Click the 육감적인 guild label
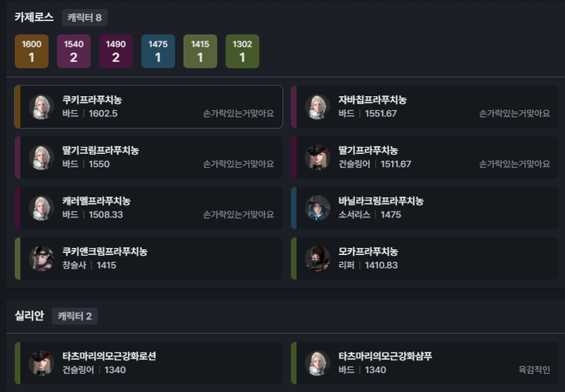565x392 pixels. point(534,369)
